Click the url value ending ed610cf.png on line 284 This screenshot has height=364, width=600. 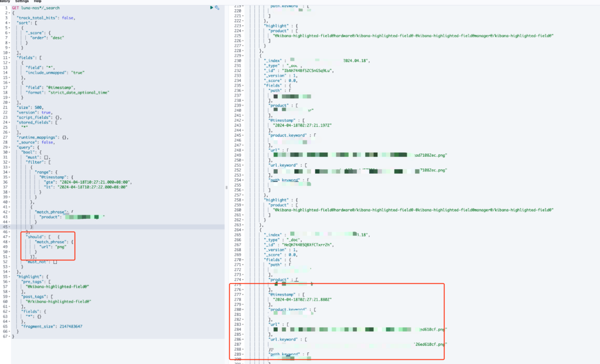click(x=360, y=329)
